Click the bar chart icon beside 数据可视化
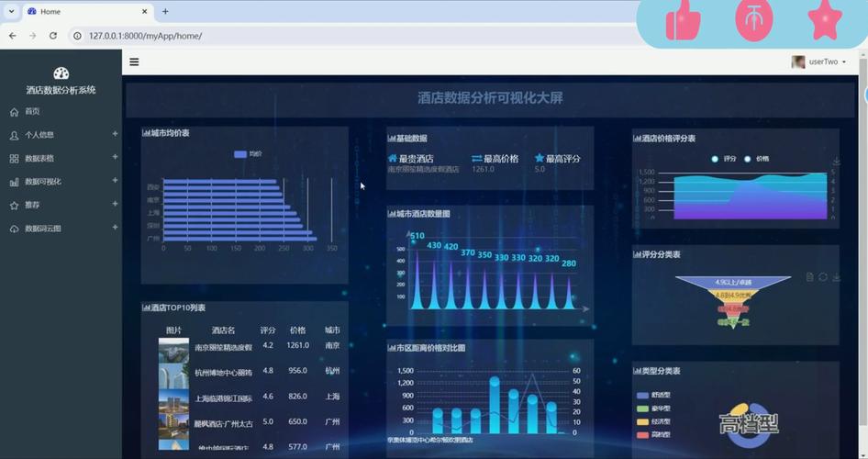 click(x=14, y=182)
